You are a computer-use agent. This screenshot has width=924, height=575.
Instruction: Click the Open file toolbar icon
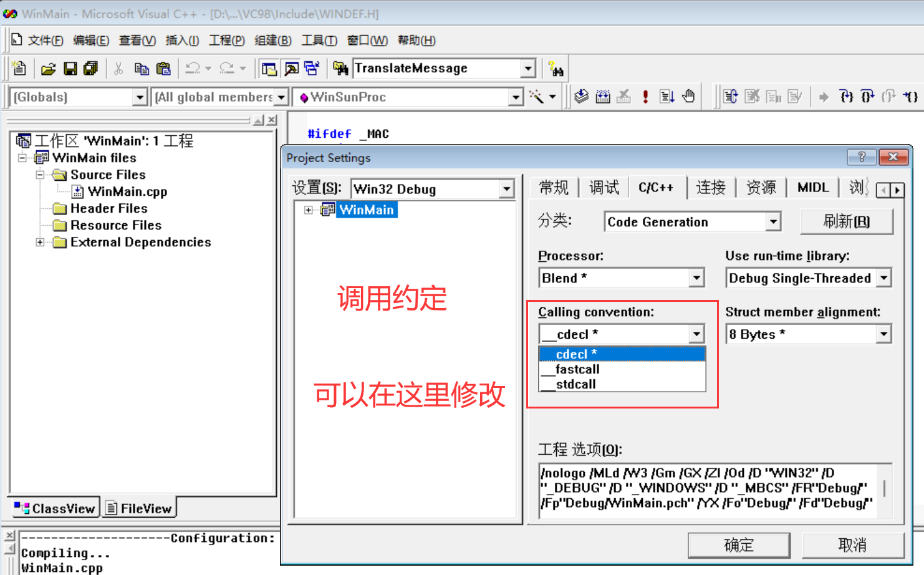(x=48, y=69)
